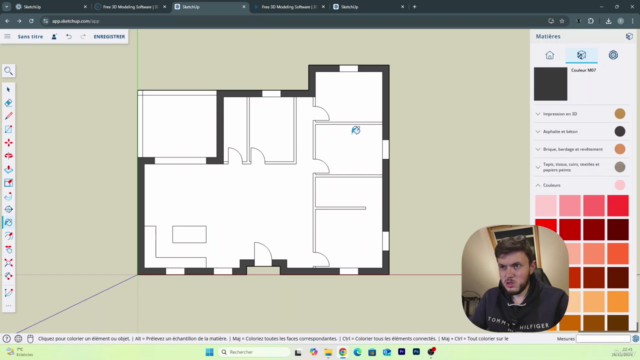This screenshot has height=360, width=640.
Task: Select the Scale tool
Action: tap(9, 183)
